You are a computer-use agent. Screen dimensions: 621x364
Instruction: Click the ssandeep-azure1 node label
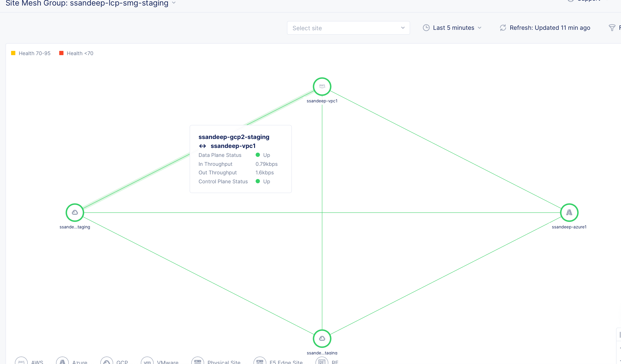coord(569,227)
